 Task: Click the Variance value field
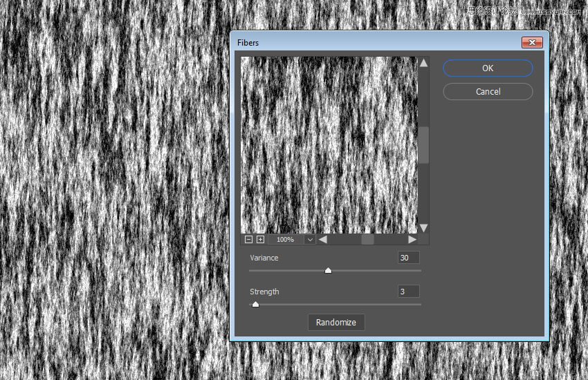tap(408, 258)
